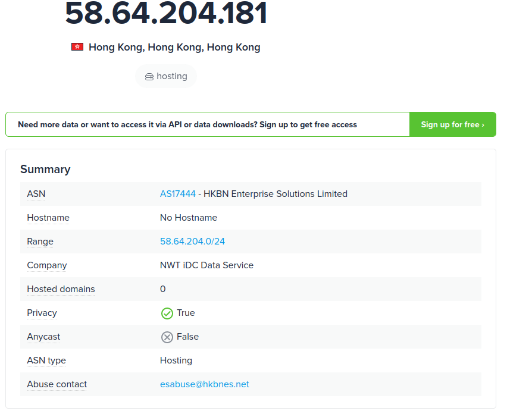This screenshot has height=417, width=532.
Task: Open the AS17444 ASN link
Action: (x=177, y=194)
